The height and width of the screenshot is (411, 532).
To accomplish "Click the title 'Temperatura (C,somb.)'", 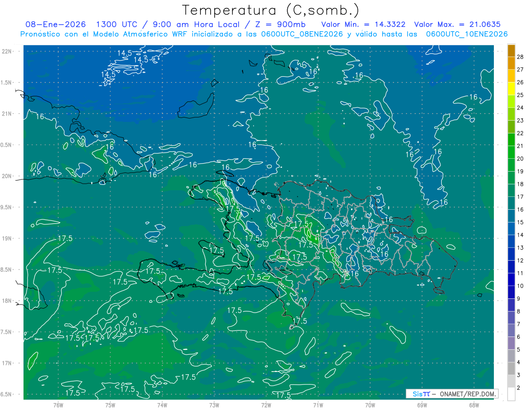I will 270,10.
